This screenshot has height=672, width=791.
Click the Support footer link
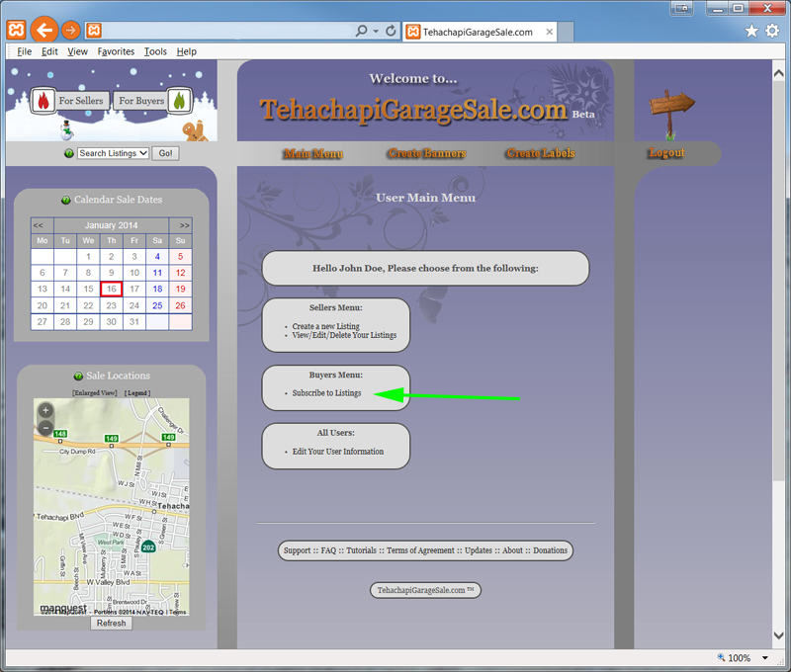(297, 550)
